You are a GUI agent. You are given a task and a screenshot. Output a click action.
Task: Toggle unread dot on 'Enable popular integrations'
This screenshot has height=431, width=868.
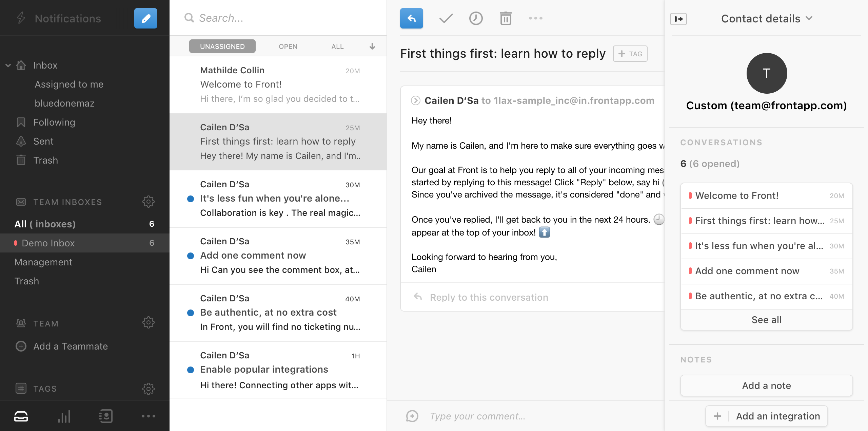click(x=191, y=370)
